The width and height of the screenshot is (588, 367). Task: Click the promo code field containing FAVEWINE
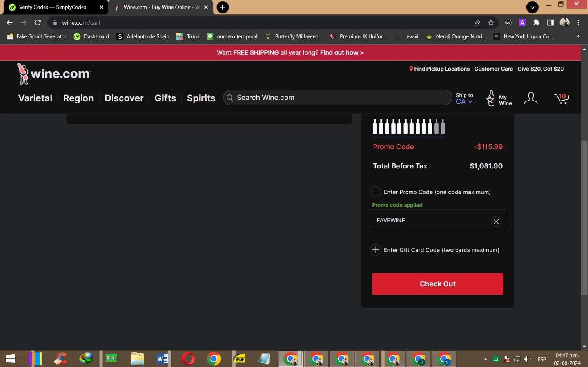[x=438, y=221]
